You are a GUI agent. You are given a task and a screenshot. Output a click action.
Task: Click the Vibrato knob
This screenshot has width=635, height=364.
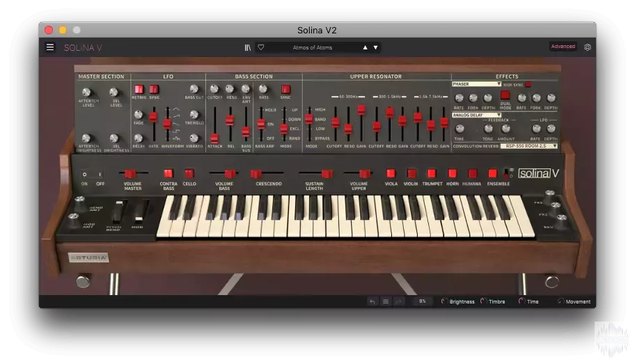pyautogui.click(x=194, y=138)
